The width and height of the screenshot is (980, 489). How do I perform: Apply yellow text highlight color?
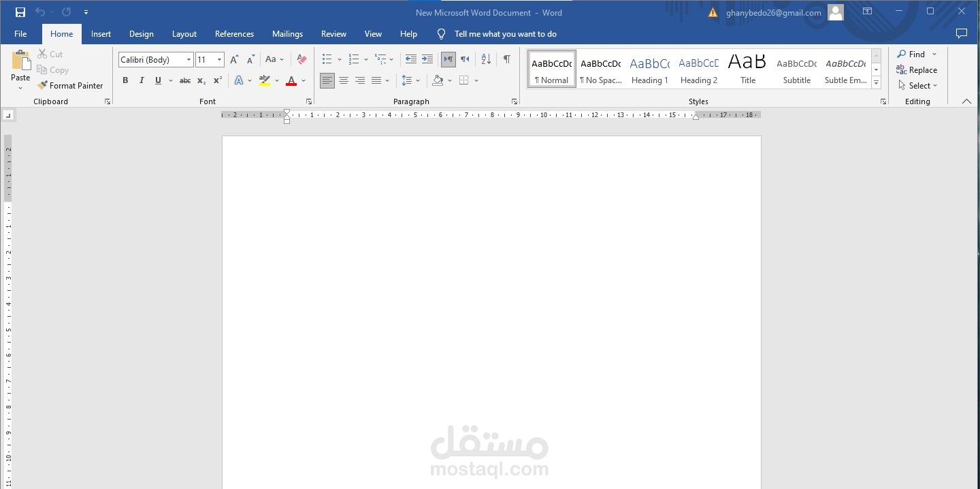click(265, 80)
